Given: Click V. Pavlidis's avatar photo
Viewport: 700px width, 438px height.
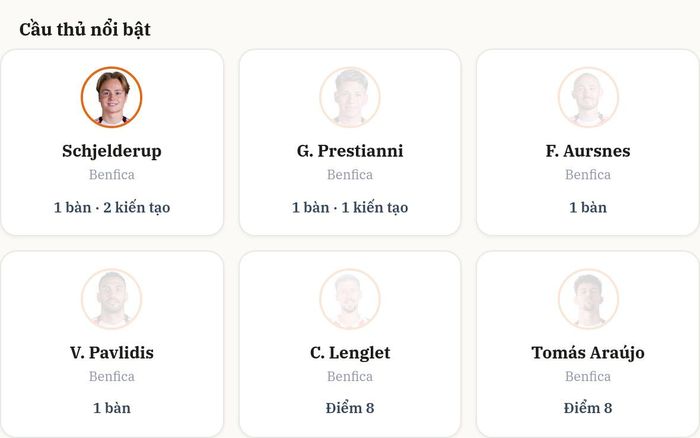Looking at the screenshot, I should (x=112, y=299).
